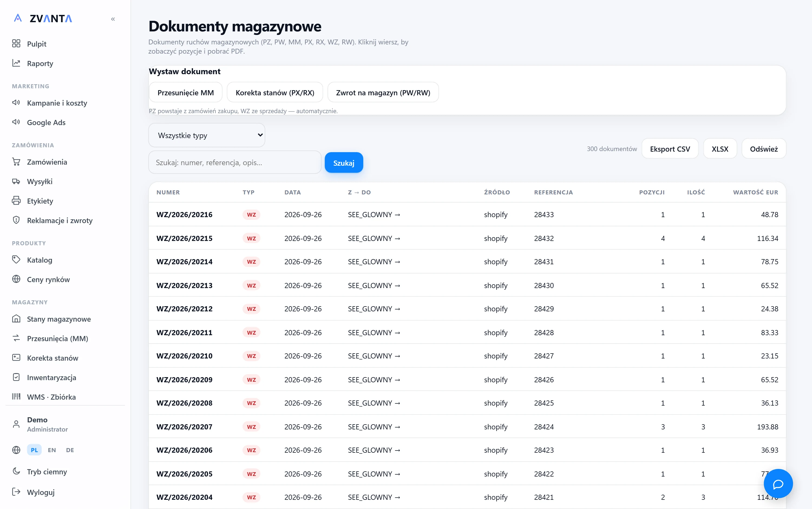This screenshot has width=812, height=509.
Task: Click the WZ badge for WZ/2026/20212
Action: tap(251, 309)
